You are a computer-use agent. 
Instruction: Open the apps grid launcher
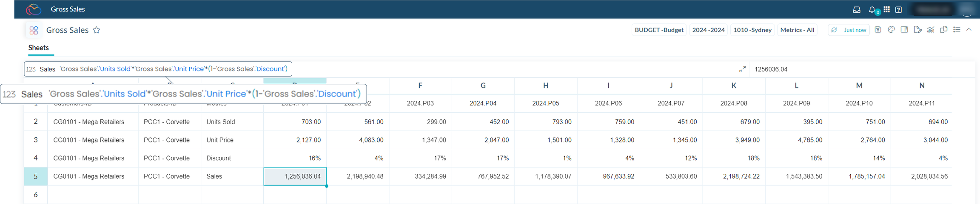(886, 9)
